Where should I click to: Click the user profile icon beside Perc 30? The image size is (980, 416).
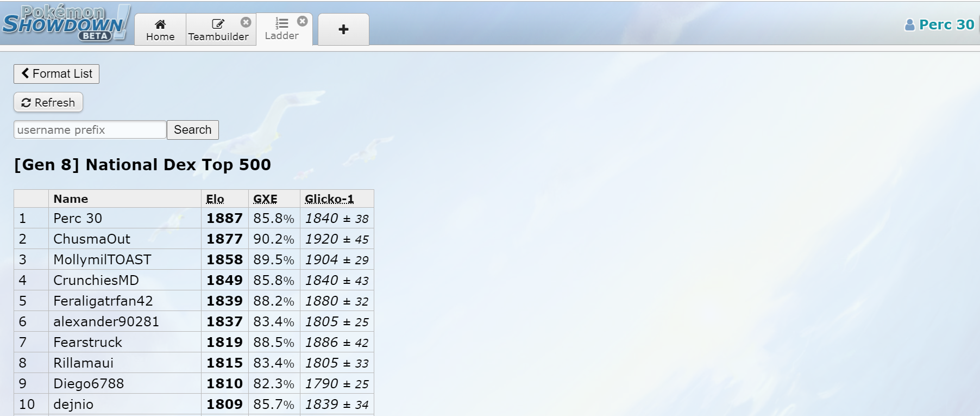point(909,25)
